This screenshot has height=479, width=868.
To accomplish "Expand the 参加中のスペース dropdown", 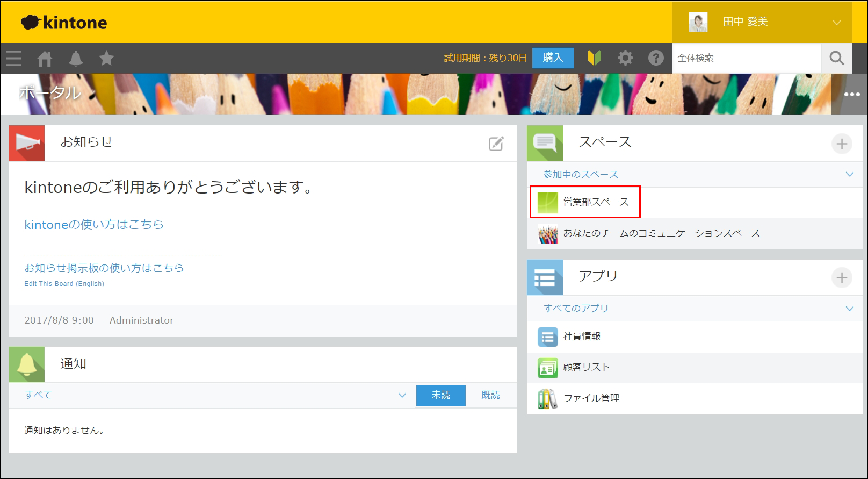I will coord(849,174).
